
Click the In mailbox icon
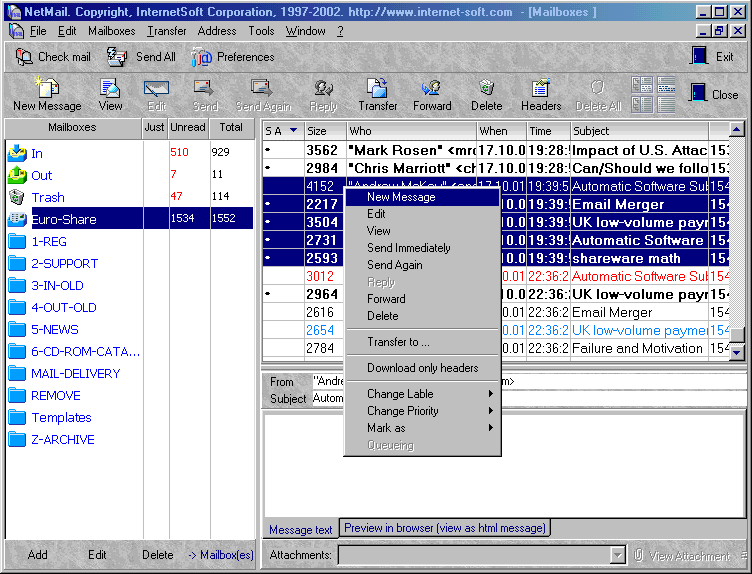click(17, 153)
